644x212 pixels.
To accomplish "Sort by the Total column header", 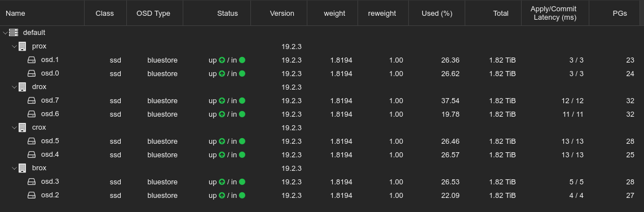I will coord(493,13).
